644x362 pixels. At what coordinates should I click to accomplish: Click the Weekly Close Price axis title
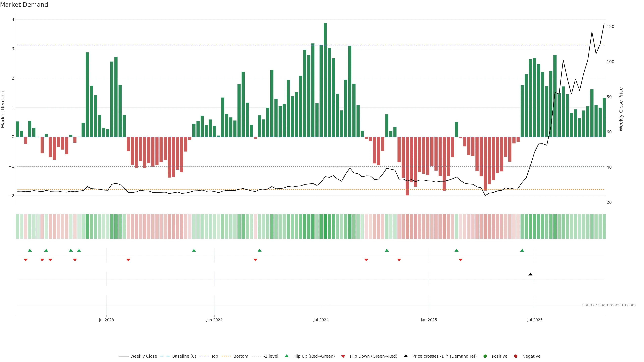click(621, 109)
